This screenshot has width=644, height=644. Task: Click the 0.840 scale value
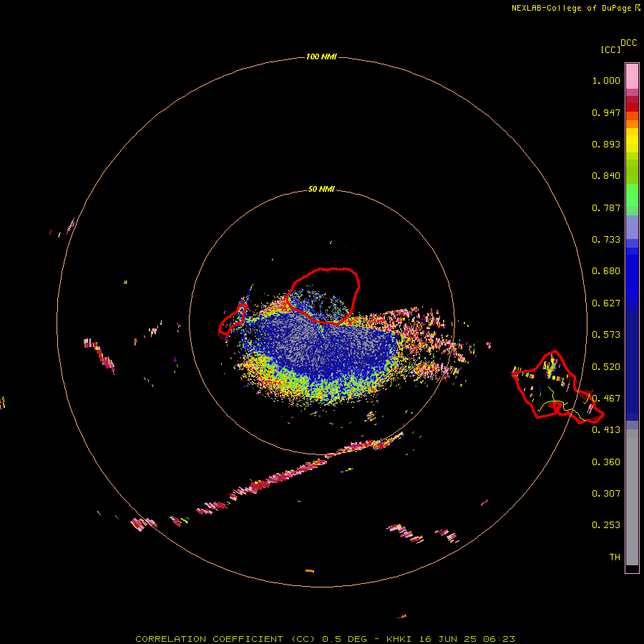[x=606, y=176]
